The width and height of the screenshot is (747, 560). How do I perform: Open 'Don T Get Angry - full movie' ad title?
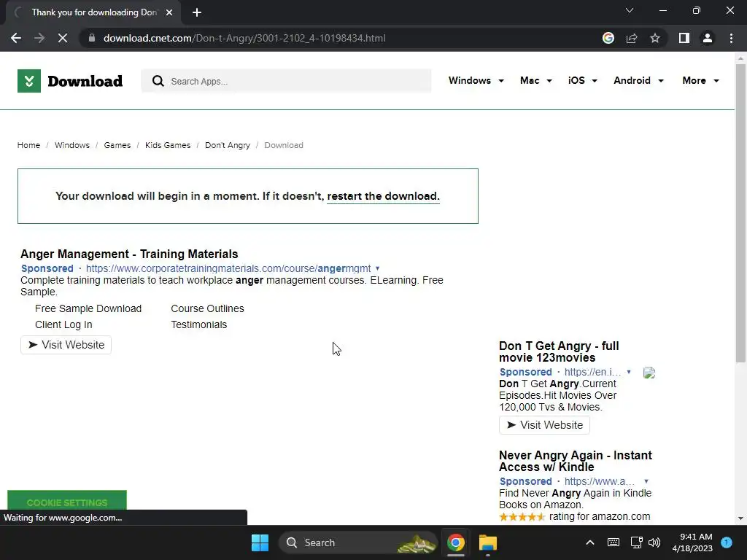click(559, 351)
